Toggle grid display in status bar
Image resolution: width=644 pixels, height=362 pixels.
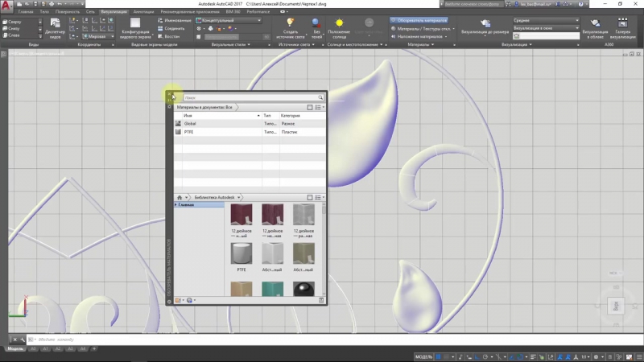pos(438,356)
